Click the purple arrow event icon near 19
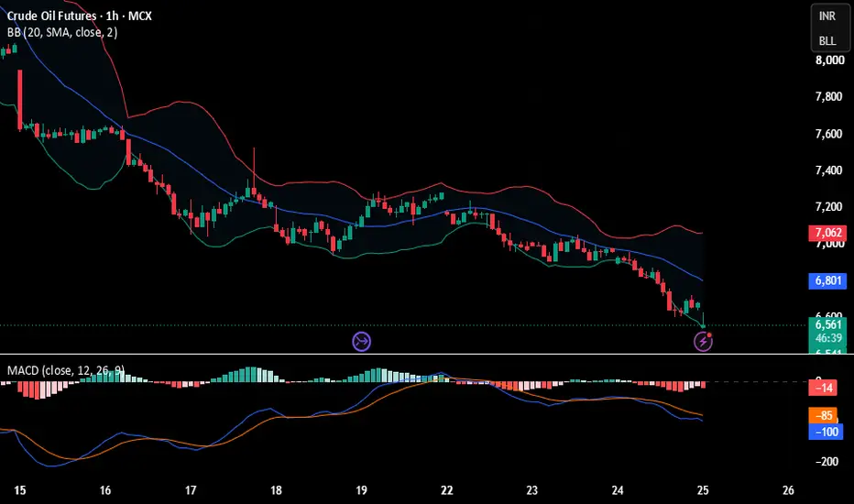This screenshot has height=504, width=854. coord(362,342)
